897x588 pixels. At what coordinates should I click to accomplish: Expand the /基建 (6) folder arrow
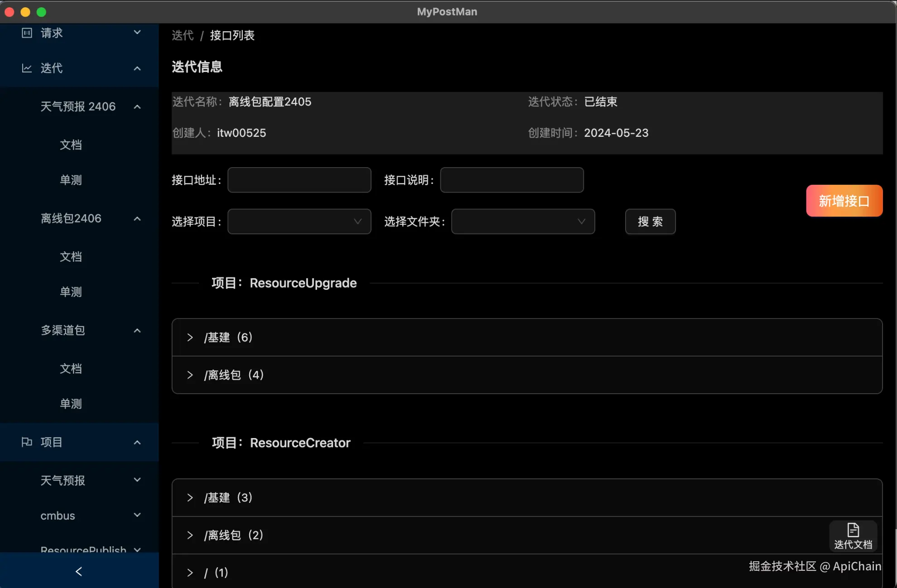[x=190, y=337]
